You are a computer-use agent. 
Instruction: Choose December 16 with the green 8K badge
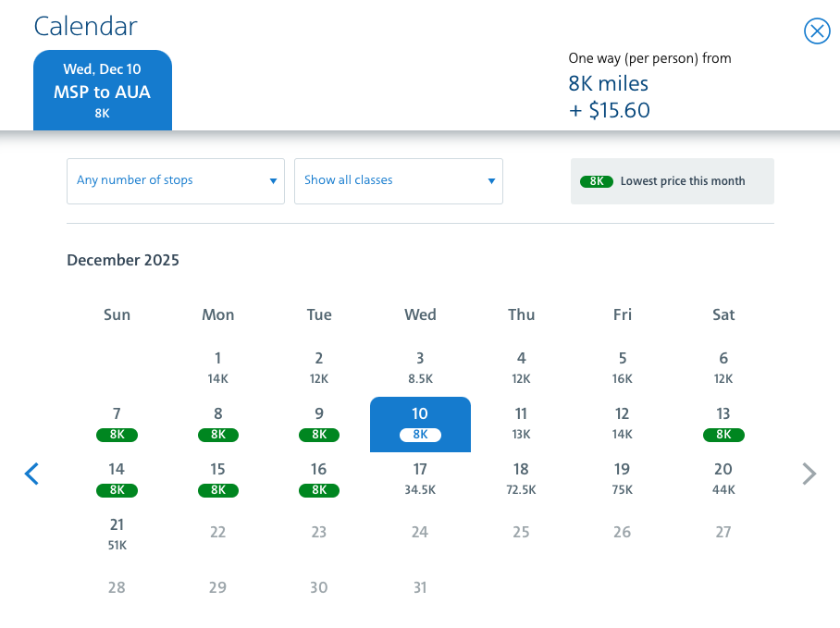coord(319,479)
